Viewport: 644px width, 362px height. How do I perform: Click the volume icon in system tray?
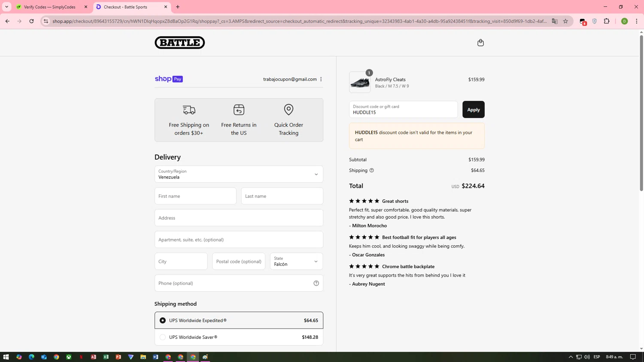click(587, 357)
